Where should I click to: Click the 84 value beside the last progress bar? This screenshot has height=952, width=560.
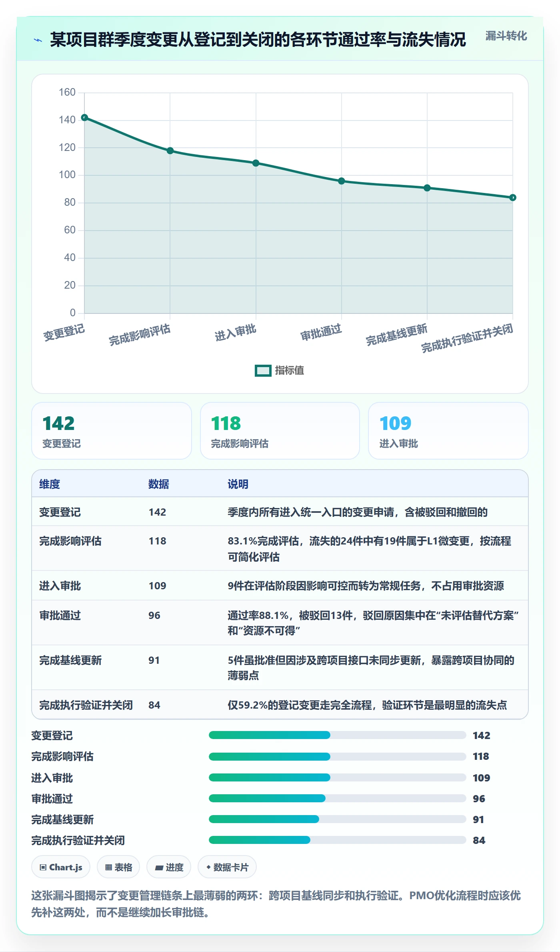[479, 840]
